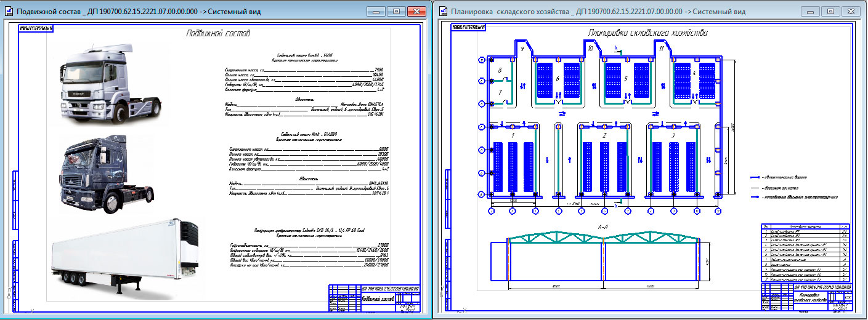The width and height of the screenshot is (868, 320).
Task: Minimize the Планировка складского хозяйства window
Action: point(811,11)
